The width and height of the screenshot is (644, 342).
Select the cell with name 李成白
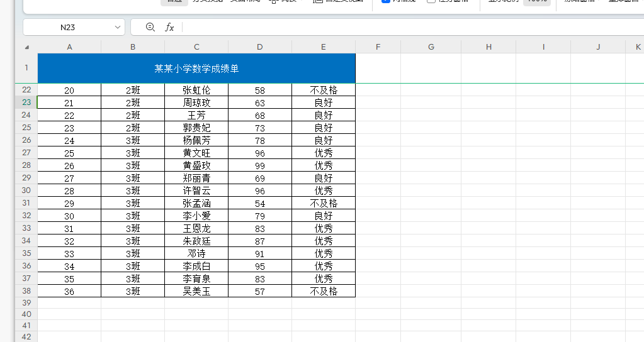(196, 266)
